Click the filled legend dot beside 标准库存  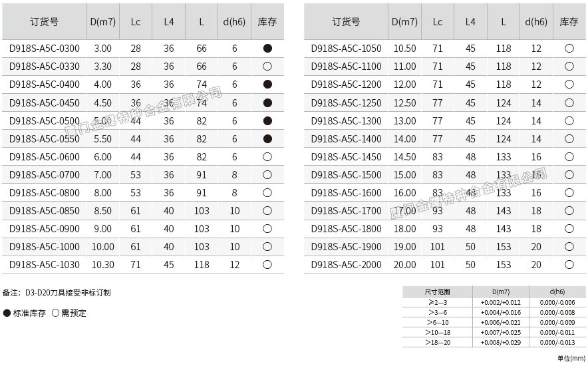coord(7,313)
